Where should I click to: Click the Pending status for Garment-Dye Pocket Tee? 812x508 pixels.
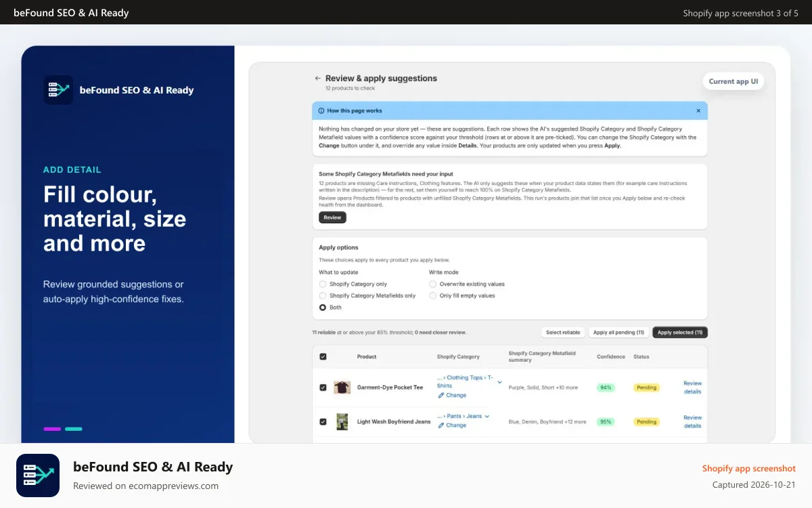(646, 387)
